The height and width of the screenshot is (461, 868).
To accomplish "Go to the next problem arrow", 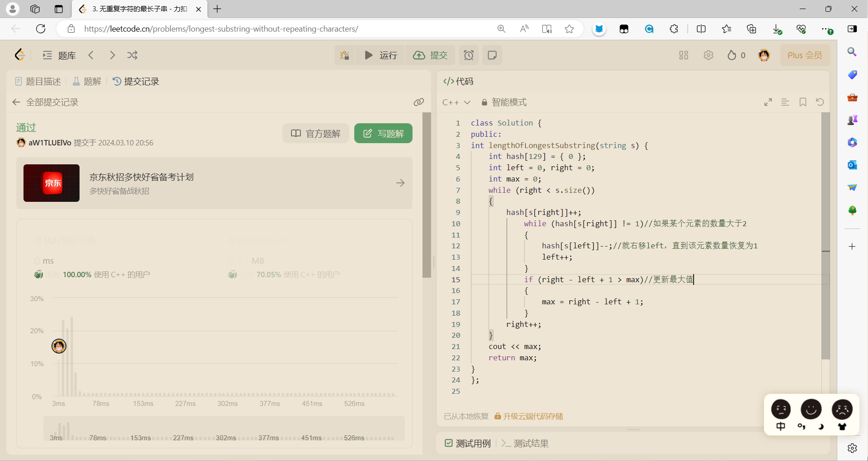I will 113,55.
